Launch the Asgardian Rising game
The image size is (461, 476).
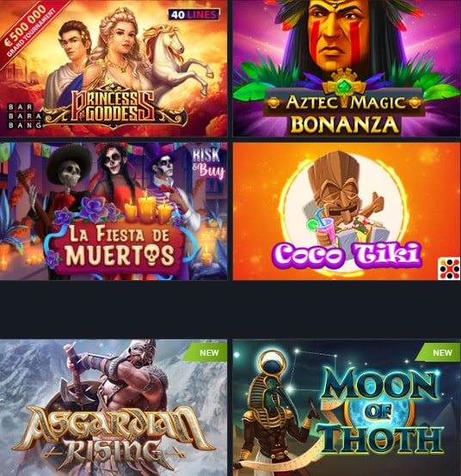[114, 407]
